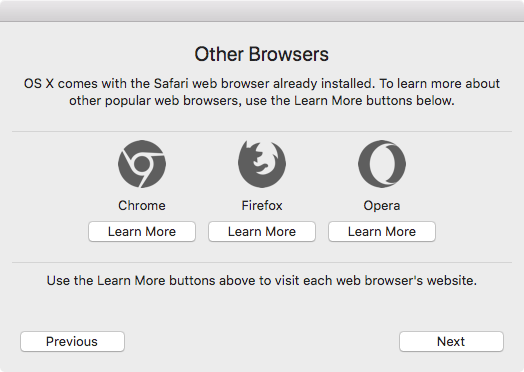The height and width of the screenshot is (372, 524).
Task: Open Learn More for Firefox
Action: click(x=262, y=231)
